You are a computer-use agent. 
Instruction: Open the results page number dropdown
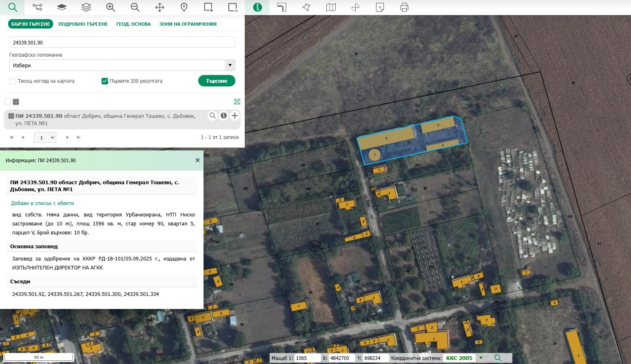[x=45, y=137]
